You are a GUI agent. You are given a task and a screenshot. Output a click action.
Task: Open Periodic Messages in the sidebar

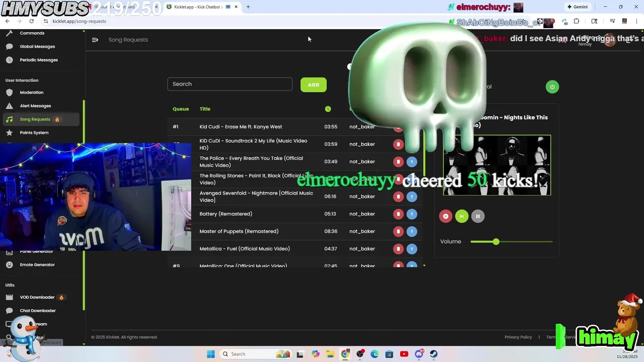[x=39, y=60]
